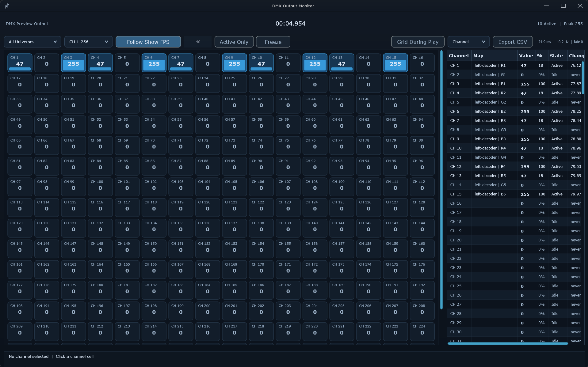
Task: Maximize the DMX Output Monitor window
Action: (x=563, y=6)
